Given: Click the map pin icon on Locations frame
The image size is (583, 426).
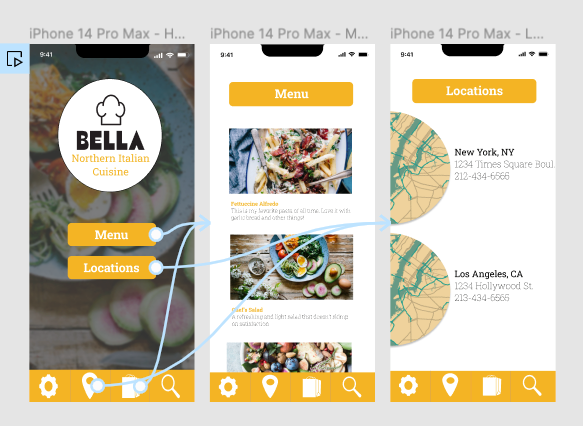Looking at the screenshot, I should point(450,385).
